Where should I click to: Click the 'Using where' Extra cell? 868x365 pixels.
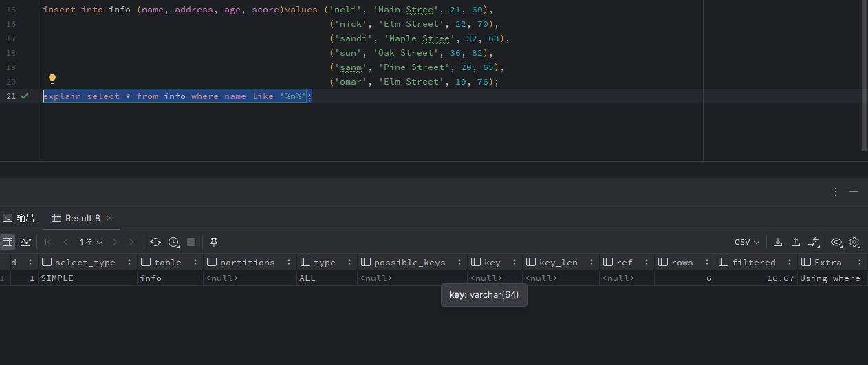[829, 278]
